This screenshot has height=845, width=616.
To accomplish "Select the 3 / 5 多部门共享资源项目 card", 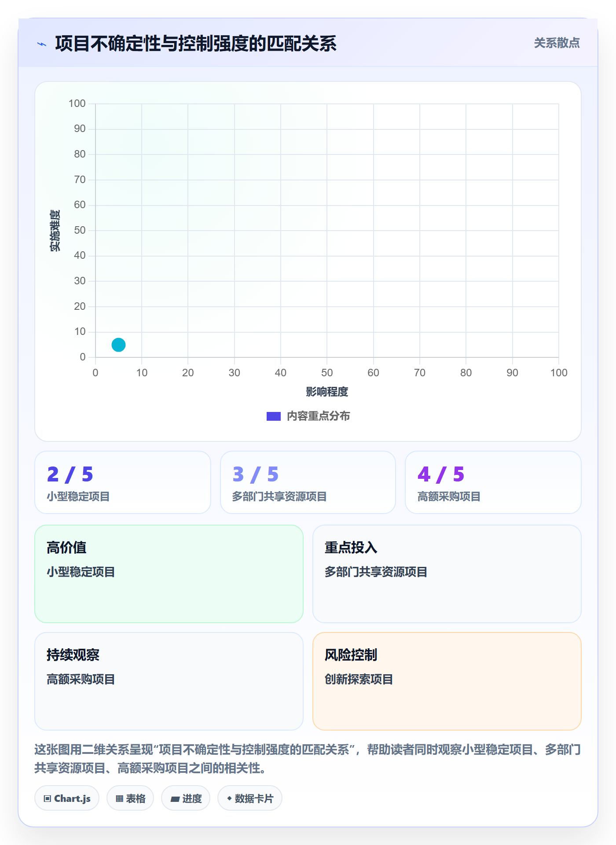I will [308, 482].
